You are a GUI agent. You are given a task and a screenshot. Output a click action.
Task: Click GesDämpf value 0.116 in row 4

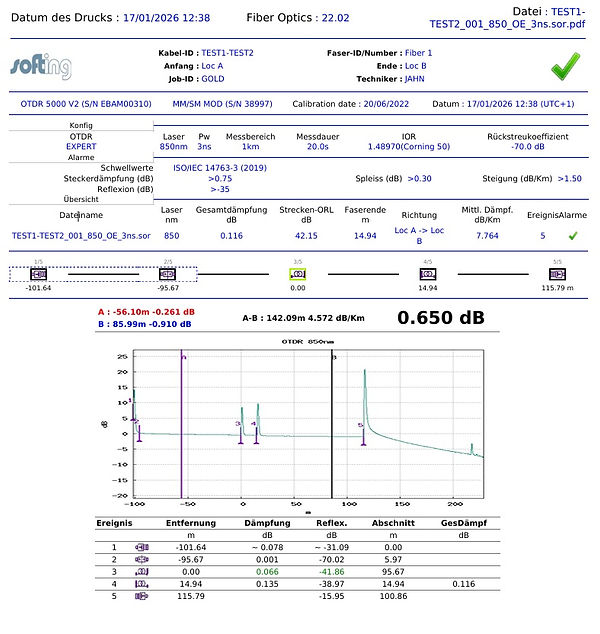click(x=463, y=584)
